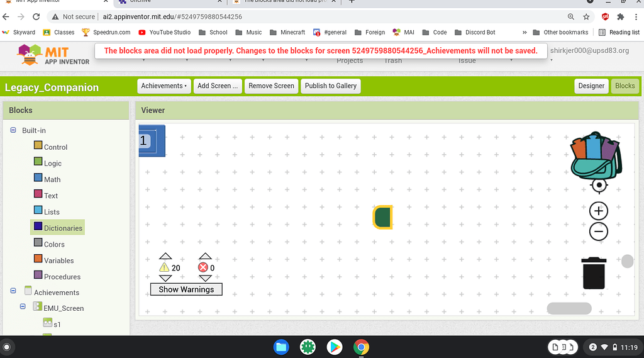Switch to the Designer view
This screenshot has width=644, height=358.
[591, 86]
